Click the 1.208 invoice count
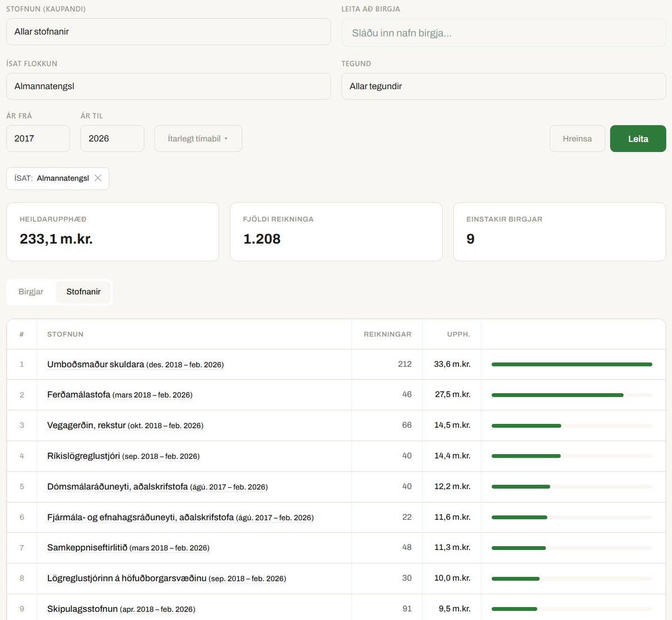This screenshot has height=620, width=672. click(x=262, y=239)
